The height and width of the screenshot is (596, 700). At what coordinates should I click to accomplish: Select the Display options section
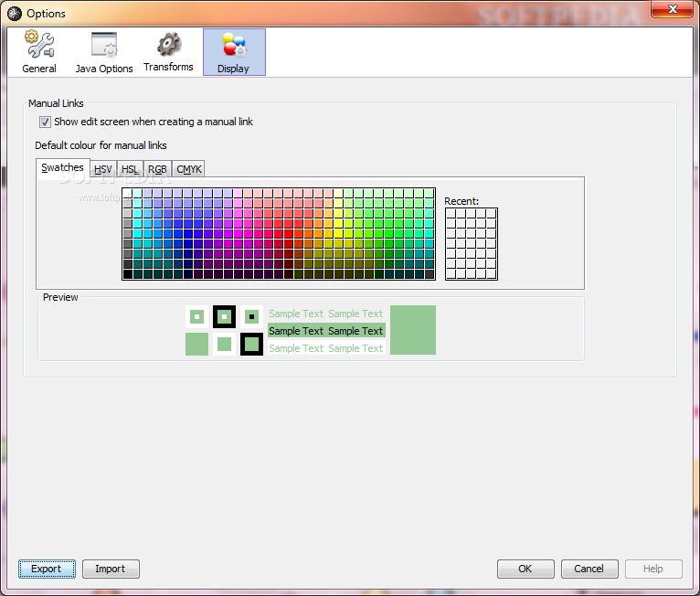[234, 52]
